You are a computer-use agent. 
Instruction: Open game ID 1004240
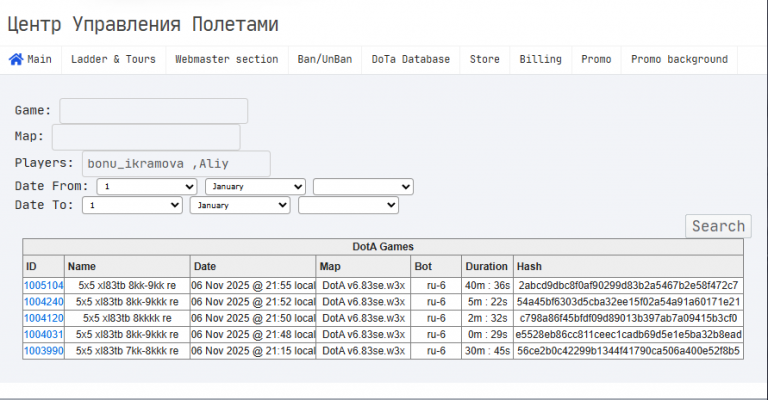44,302
